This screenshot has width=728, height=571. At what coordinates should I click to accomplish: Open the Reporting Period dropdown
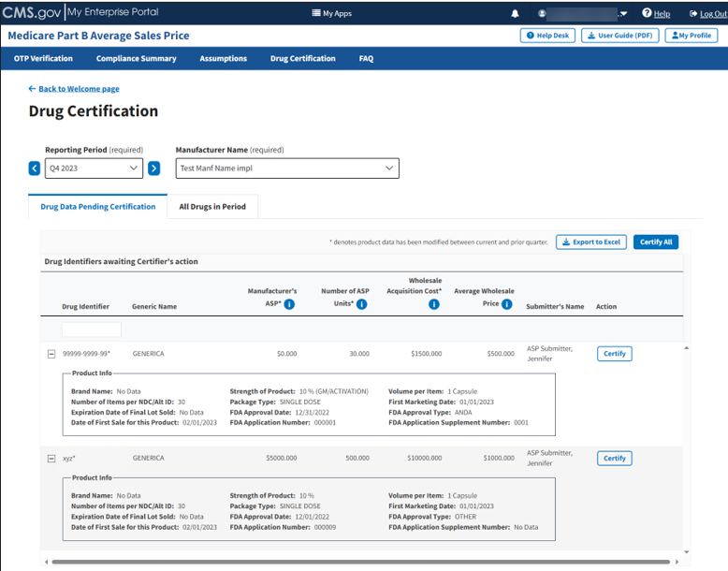point(94,168)
